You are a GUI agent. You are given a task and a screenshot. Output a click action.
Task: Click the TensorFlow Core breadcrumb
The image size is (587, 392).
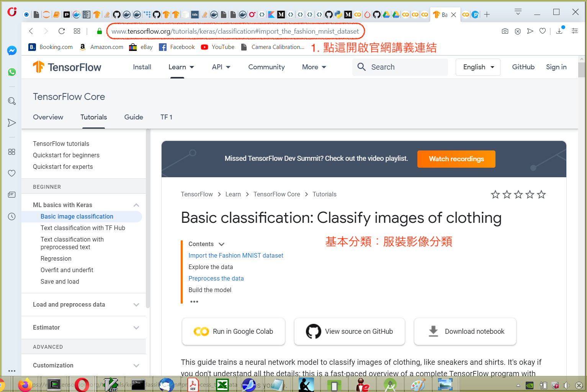[x=277, y=194]
